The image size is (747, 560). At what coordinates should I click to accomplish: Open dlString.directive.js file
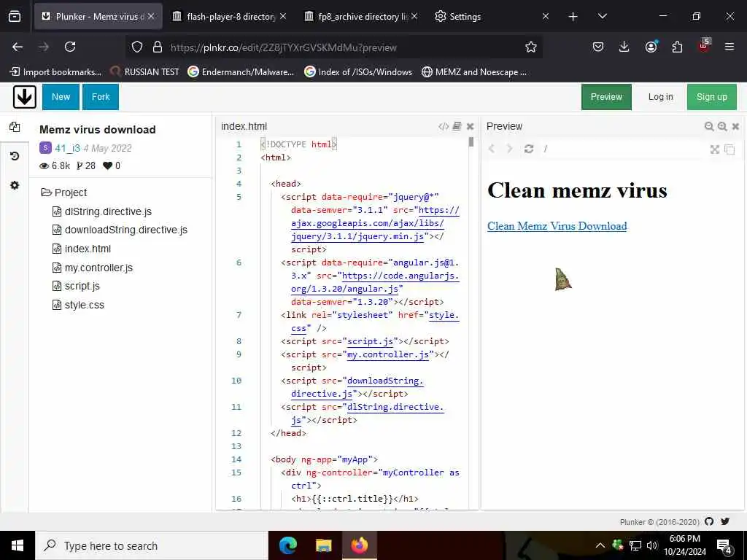(x=102, y=211)
